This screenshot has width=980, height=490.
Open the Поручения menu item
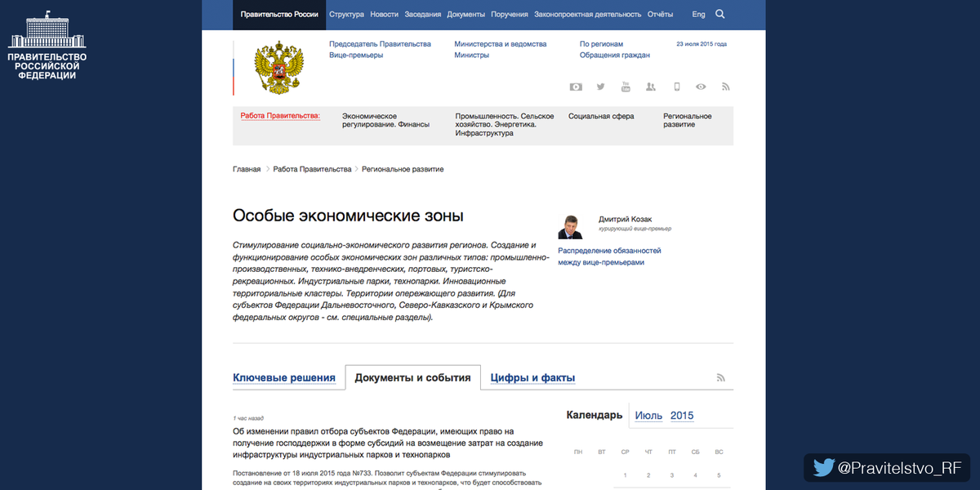tap(510, 15)
